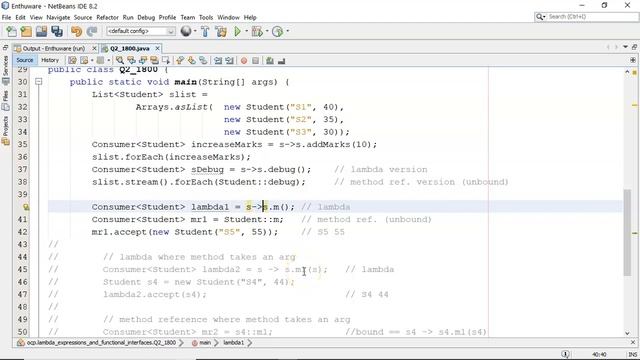Click Toggle Bookmark icon
The height and width of the screenshot is (360, 640).
(203, 60)
